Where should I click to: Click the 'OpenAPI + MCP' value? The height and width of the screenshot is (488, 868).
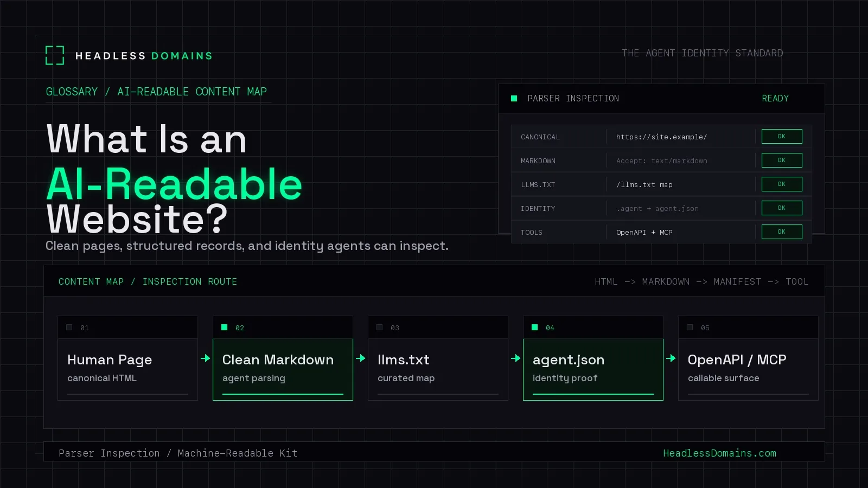coord(644,233)
